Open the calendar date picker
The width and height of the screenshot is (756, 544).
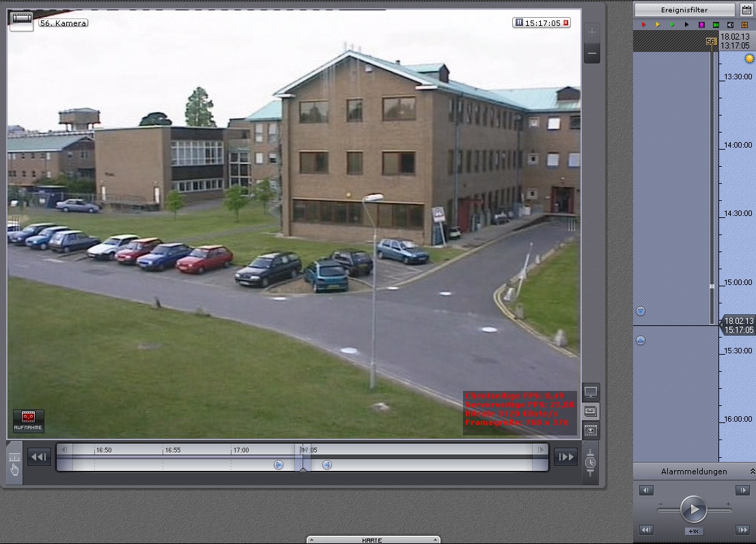[746, 10]
